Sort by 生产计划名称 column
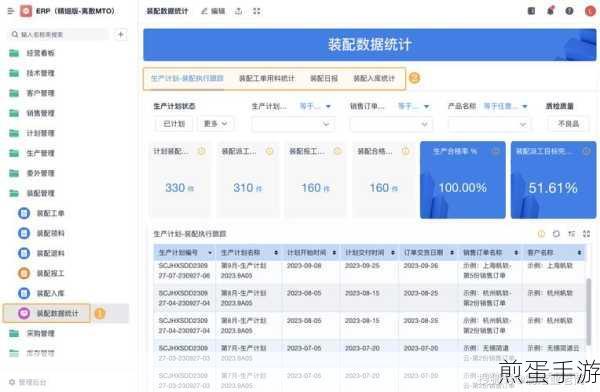 click(x=276, y=253)
